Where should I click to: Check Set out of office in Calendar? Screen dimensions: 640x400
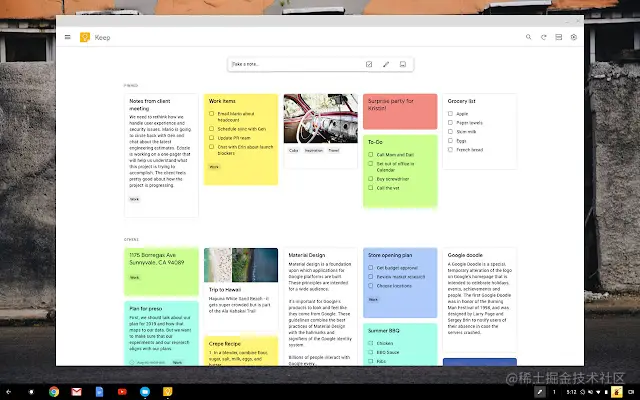click(371, 163)
